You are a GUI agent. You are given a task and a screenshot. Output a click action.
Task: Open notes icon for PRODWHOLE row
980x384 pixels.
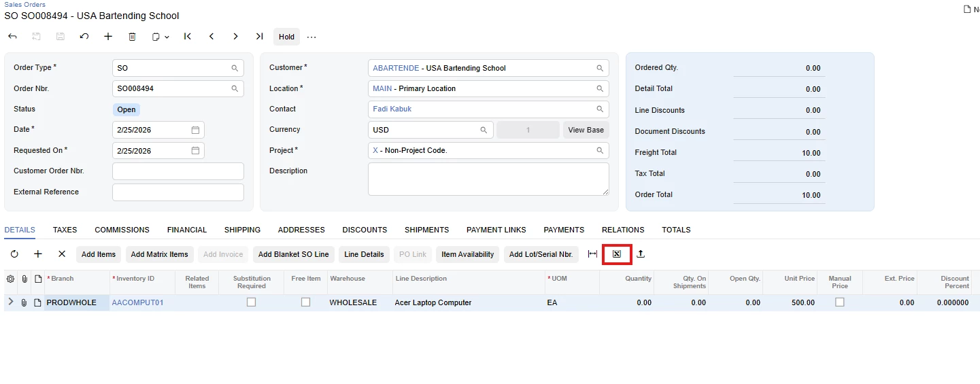click(x=37, y=302)
